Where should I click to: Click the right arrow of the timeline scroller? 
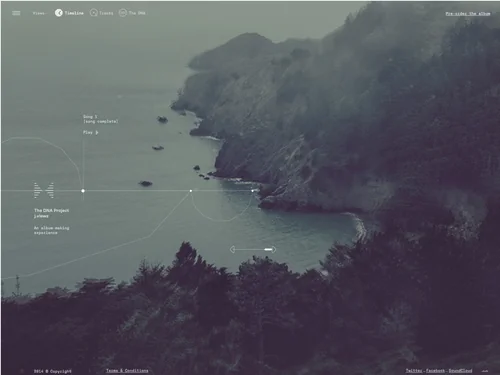[274, 249]
